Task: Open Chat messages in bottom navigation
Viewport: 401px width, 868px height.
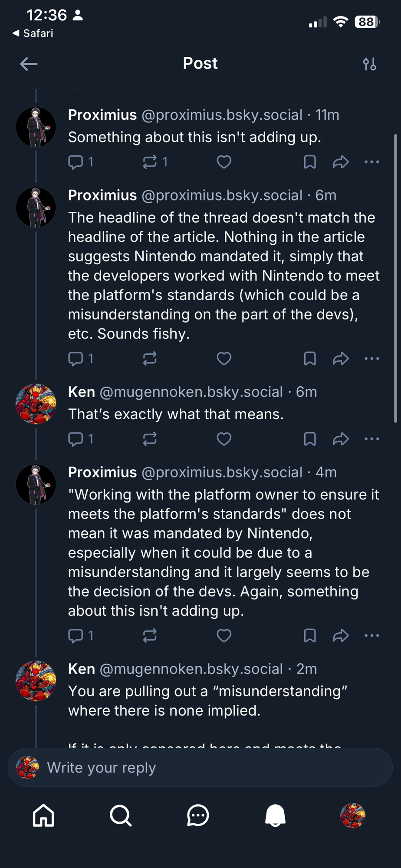Action: [x=198, y=815]
